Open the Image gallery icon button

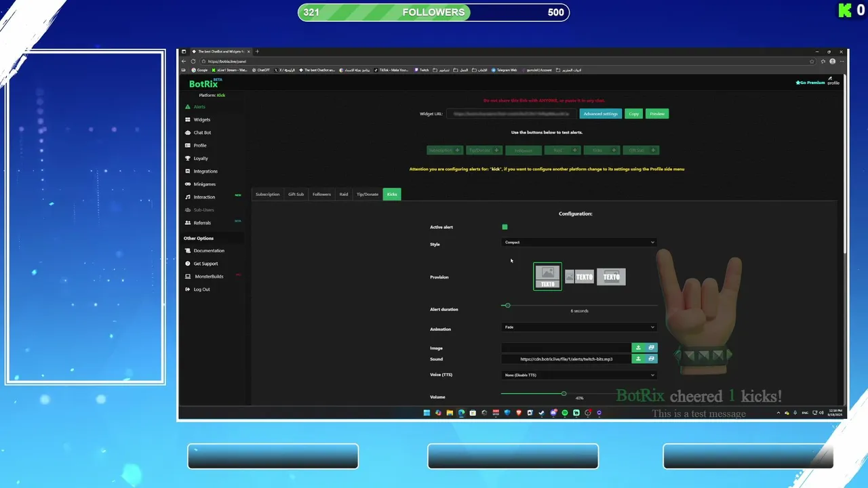click(651, 348)
